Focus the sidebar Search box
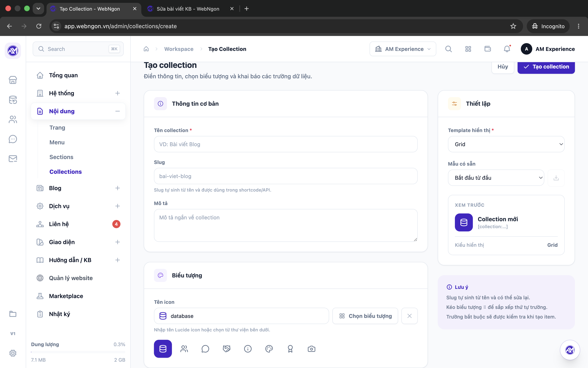Viewport: 588px width, 368px height. tap(78, 49)
